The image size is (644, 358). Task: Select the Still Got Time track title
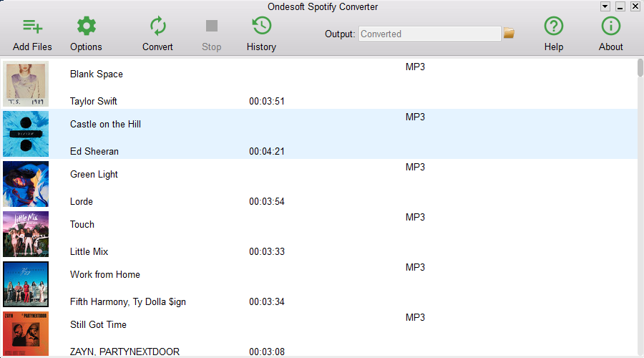(x=98, y=324)
